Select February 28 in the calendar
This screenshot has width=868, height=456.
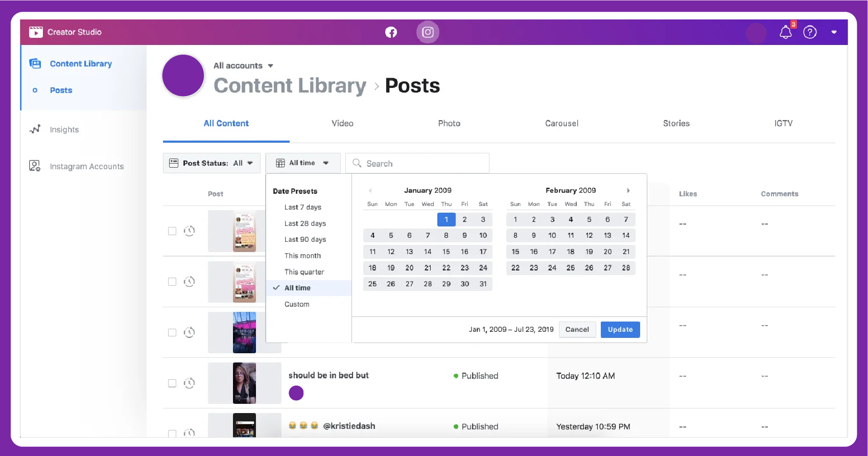(626, 267)
